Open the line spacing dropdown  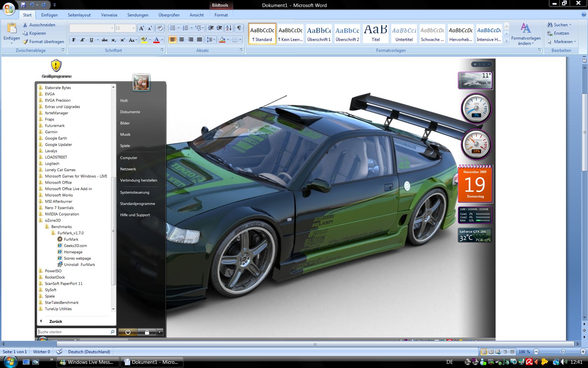[x=210, y=40]
